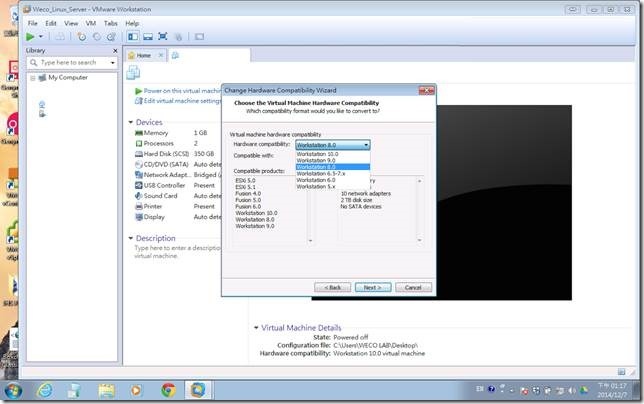This screenshot has height=404, width=644.
Task: Click the Revert to Snapshot toolbar icon
Action: point(97,37)
